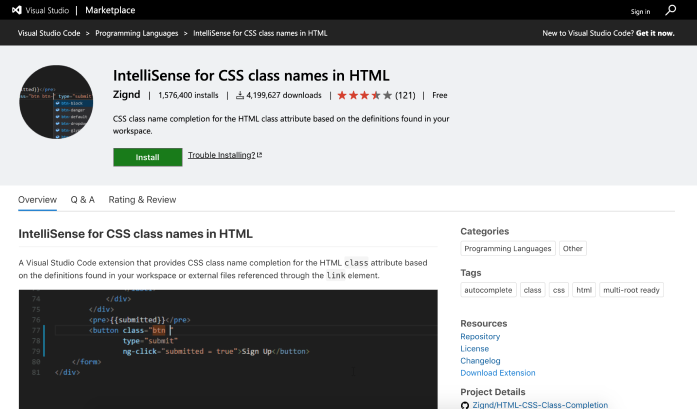Image resolution: width=697 pixels, height=409 pixels.
Task: Click the Other category tag
Action: pyautogui.click(x=573, y=249)
